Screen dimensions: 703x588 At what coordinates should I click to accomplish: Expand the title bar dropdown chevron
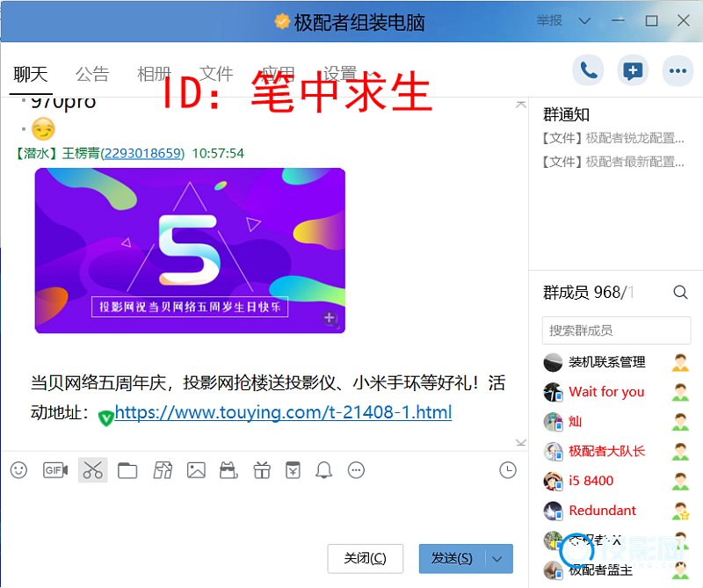[584, 20]
